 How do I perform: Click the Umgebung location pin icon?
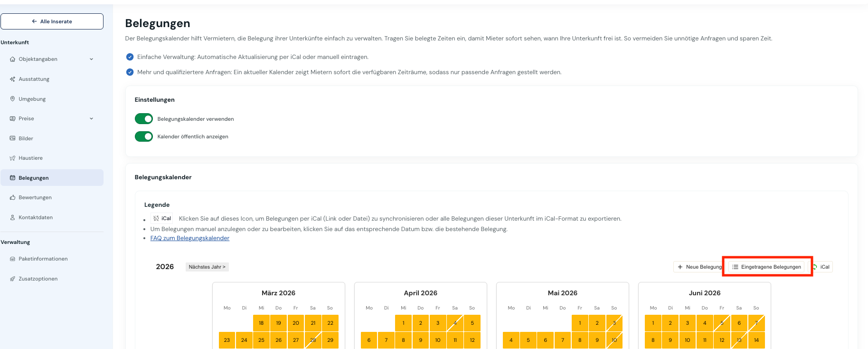pos(12,99)
